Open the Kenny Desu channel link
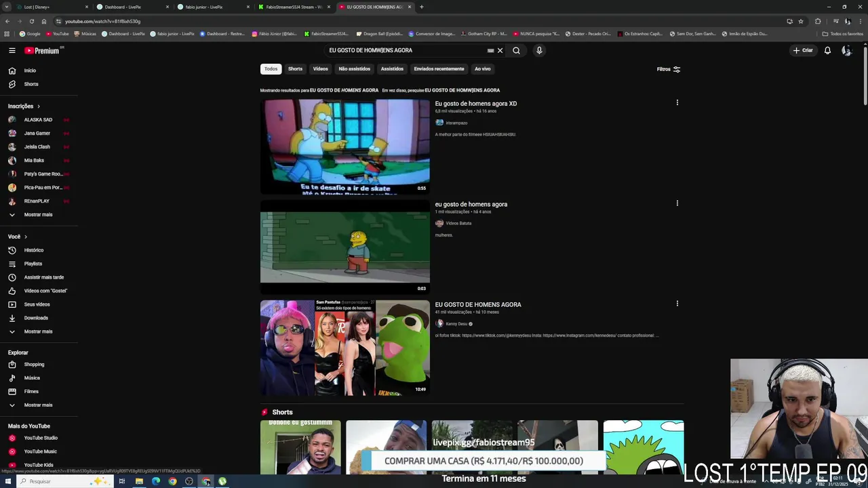Viewport: 868px width, 488px height. pos(456,324)
